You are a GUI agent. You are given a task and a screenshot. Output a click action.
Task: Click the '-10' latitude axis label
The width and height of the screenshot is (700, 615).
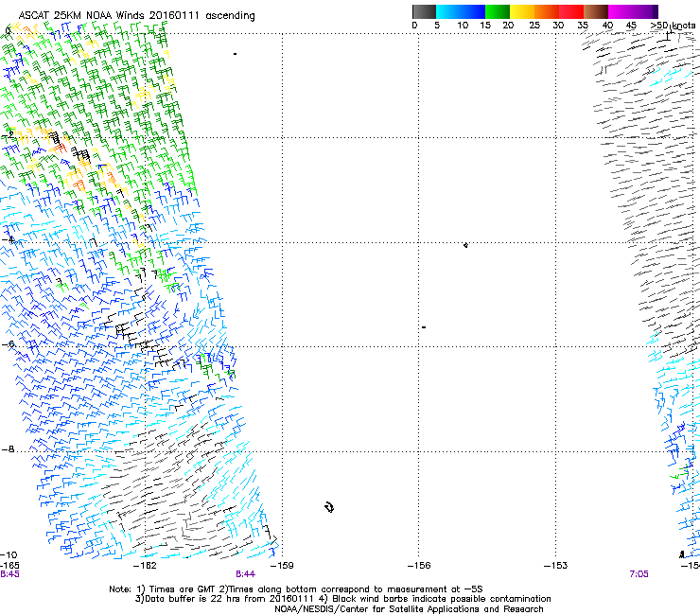[x=9, y=555]
